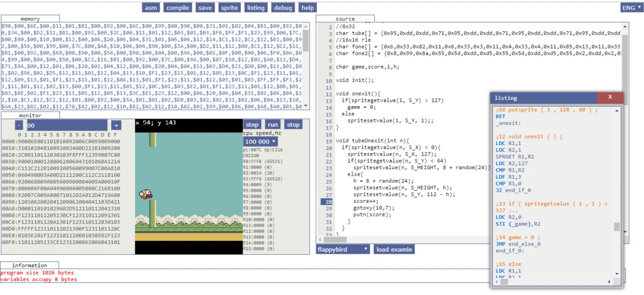Click the listing horizontal scrollbar thumb
This screenshot has height=295, width=644.
point(503,282)
